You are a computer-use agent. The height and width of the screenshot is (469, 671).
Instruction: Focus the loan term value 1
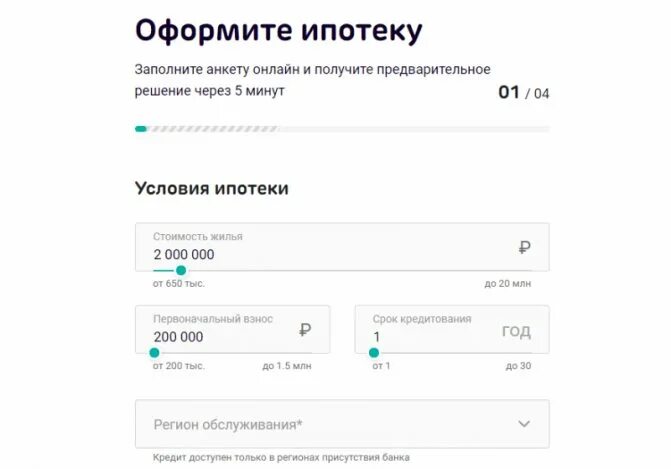pyautogui.click(x=377, y=337)
